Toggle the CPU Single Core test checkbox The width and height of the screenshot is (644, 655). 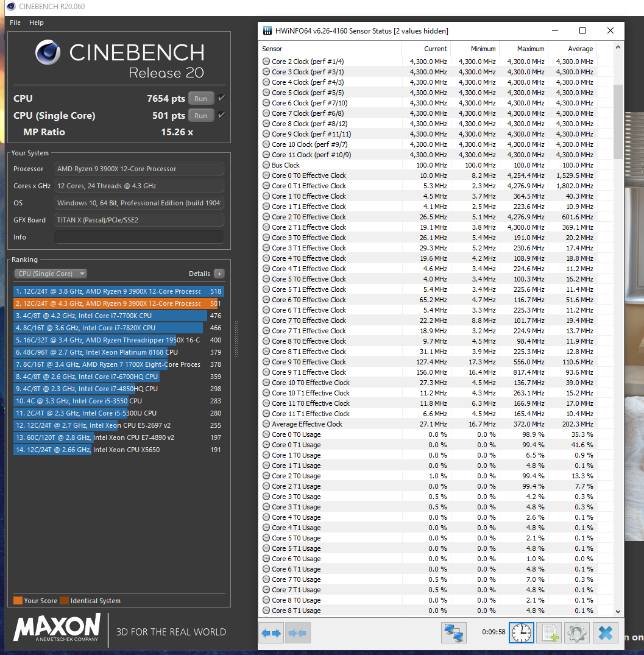(221, 115)
